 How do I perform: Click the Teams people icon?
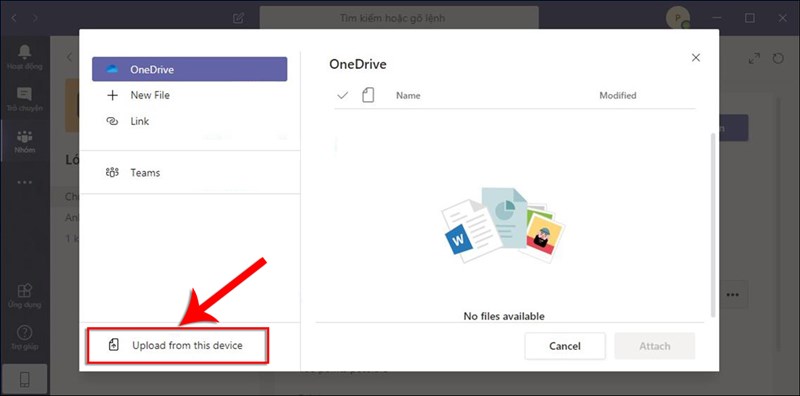tap(112, 172)
